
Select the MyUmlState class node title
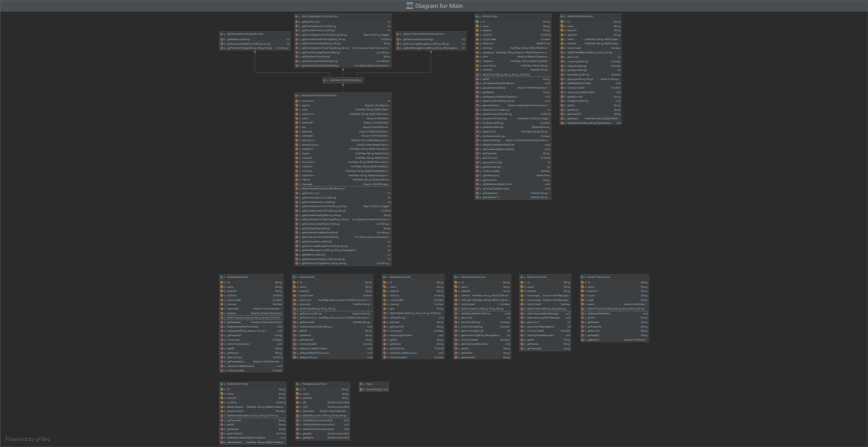pos(307,277)
